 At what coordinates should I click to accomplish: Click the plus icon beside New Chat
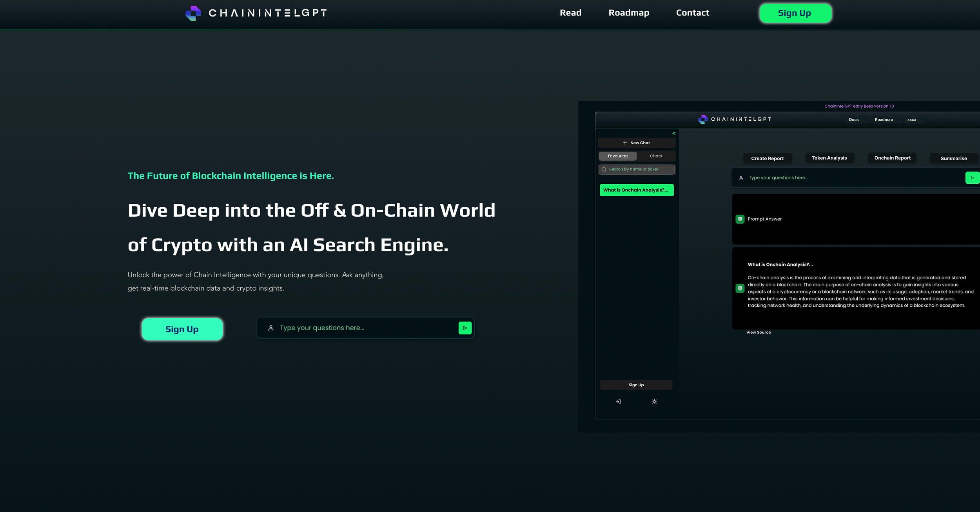tap(625, 143)
